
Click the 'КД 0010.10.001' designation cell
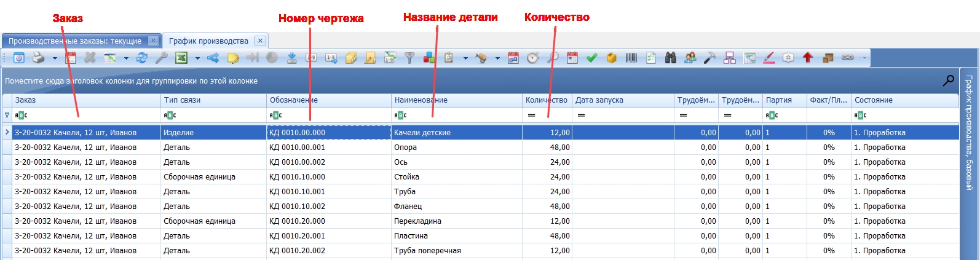pos(329,192)
